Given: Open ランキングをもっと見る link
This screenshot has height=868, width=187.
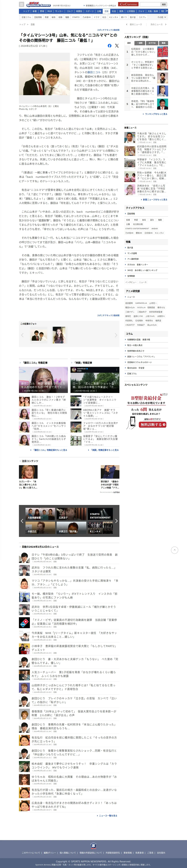Looking at the screenshot, I should point(155,114).
